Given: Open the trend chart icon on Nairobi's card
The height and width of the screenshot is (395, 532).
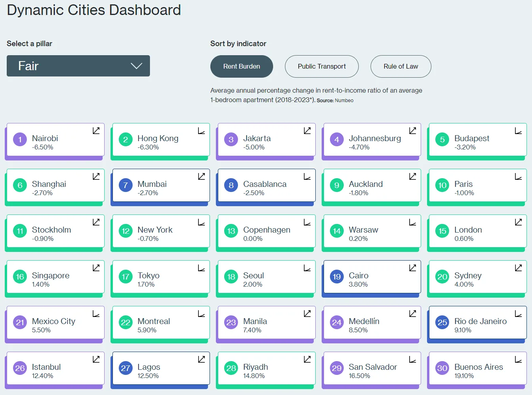Looking at the screenshot, I should pyautogui.click(x=96, y=130).
